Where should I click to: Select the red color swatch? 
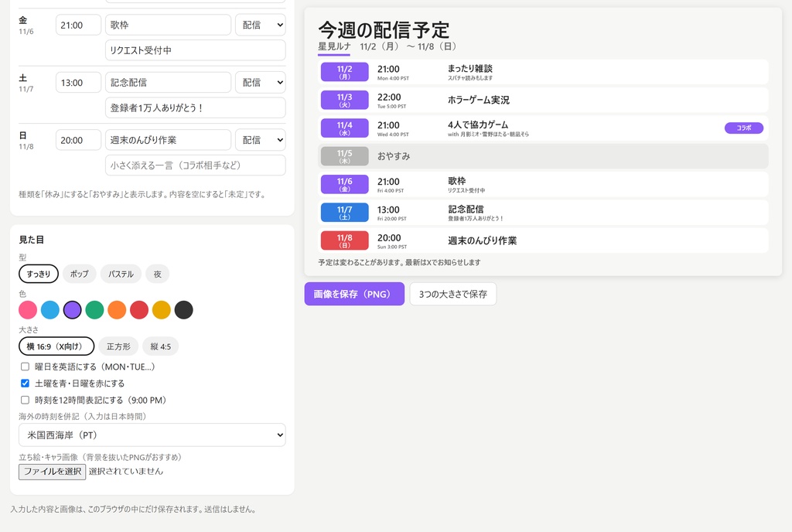[139, 310]
